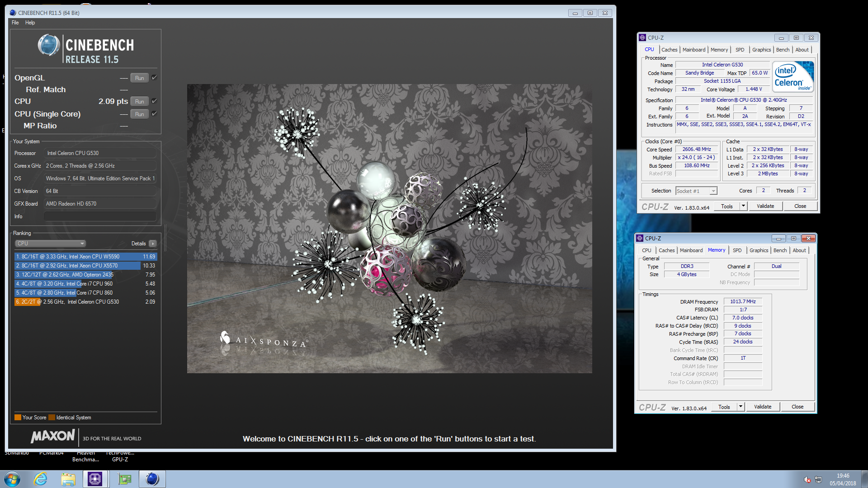Click Validate in upper CPU-Z window
Viewport: 868px width, 488px height.
coord(765,206)
